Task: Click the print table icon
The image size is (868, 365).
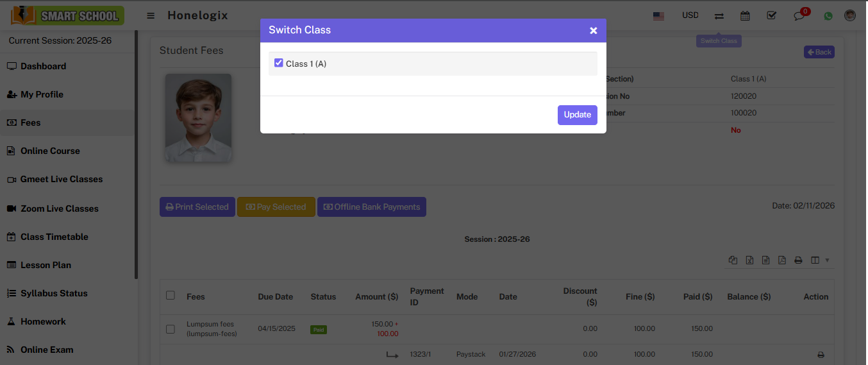Action: point(798,260)
